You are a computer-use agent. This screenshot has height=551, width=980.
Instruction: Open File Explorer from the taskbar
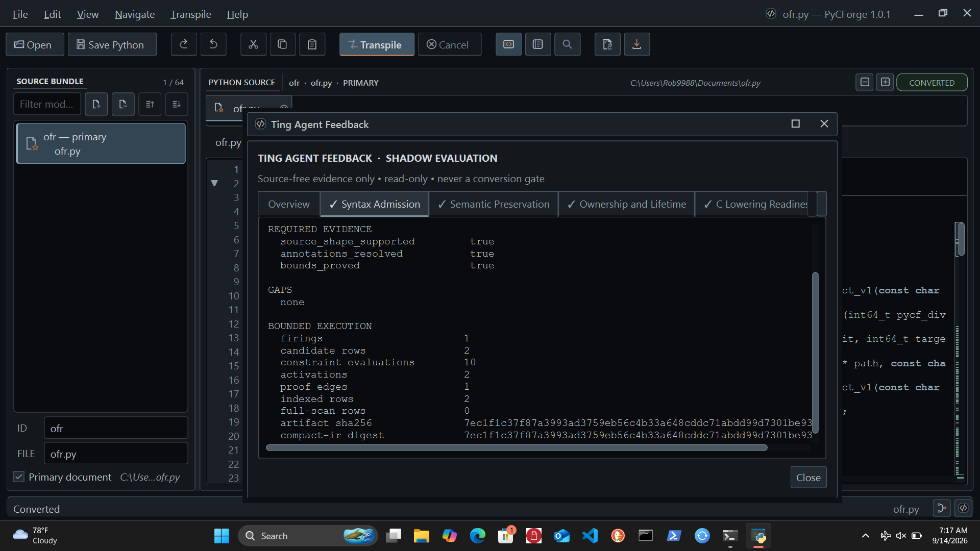(421, 536)
